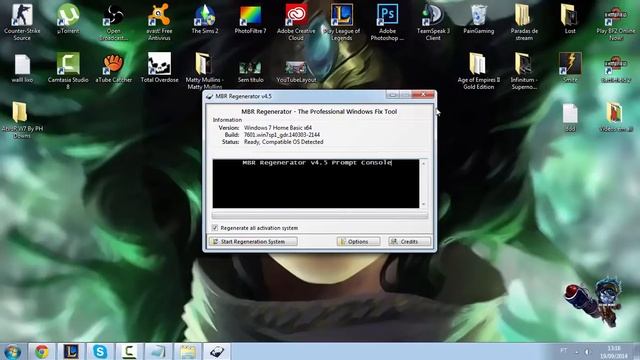Click inside the black prompt console area

click(x=316, y=184)
